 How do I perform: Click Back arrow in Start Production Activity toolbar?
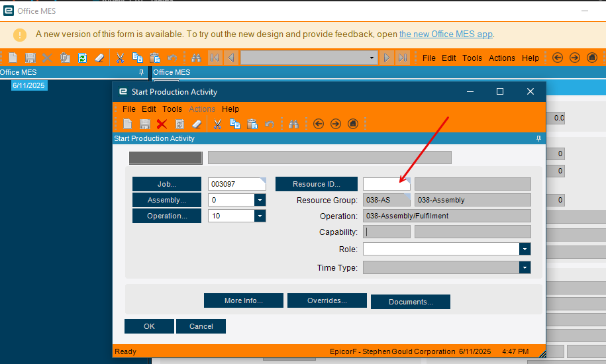point(319,124)
